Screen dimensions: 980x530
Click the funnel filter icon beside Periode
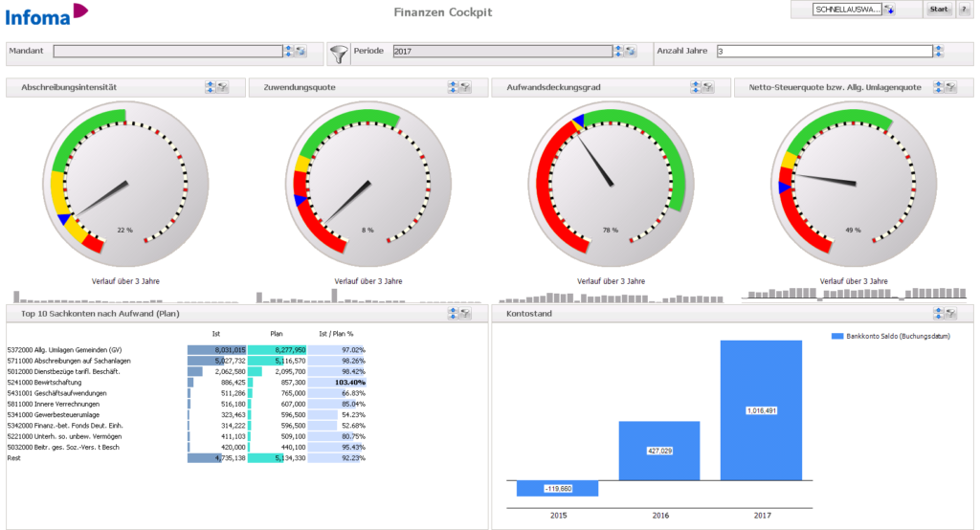tap(339, 54)
